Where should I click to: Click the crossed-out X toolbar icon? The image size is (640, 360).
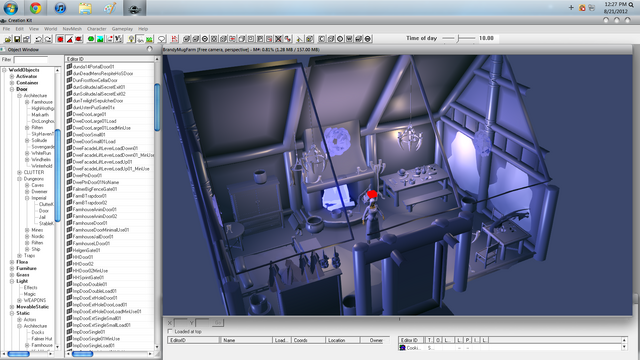278,39
